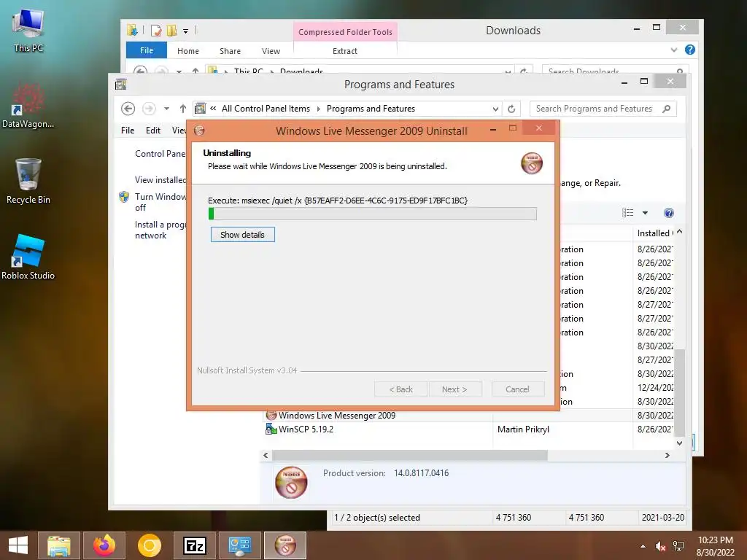This screenshot has height=560, width=747.
Task: Open the File tab in Downloads window
Action: coord(146,50)
